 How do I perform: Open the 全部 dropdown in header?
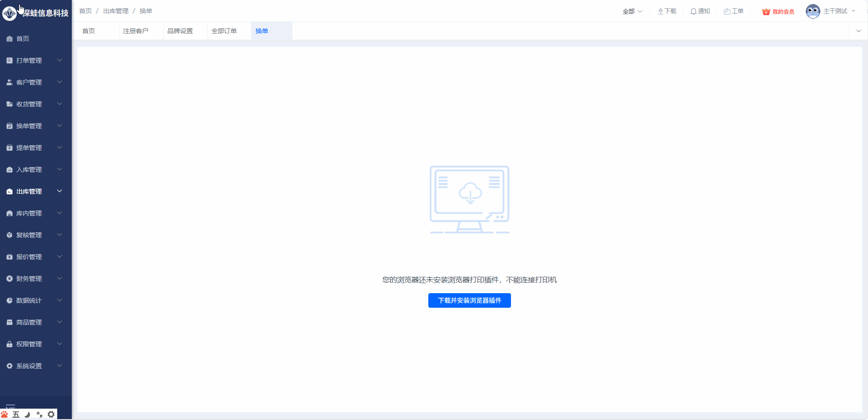[632, 11]
